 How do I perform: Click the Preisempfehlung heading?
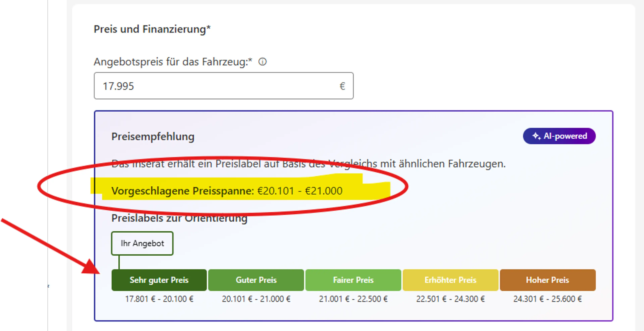(x=153, y=137)
